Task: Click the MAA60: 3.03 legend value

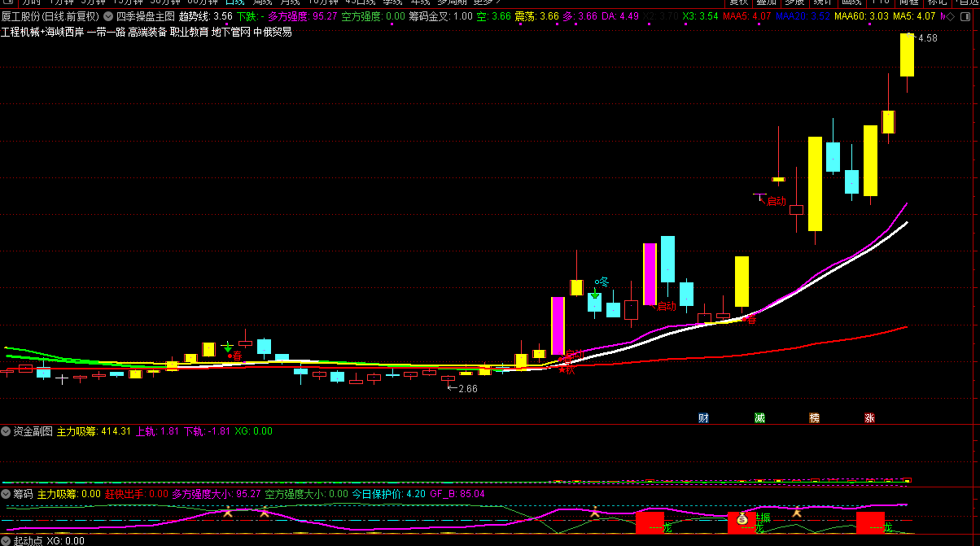Action: 861,15
